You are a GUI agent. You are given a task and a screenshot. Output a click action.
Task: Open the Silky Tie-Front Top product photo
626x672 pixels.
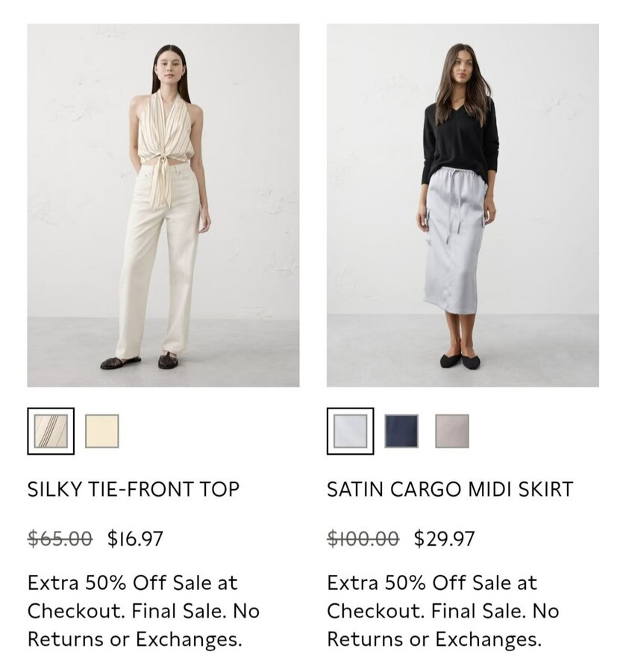tap(163, 205)
